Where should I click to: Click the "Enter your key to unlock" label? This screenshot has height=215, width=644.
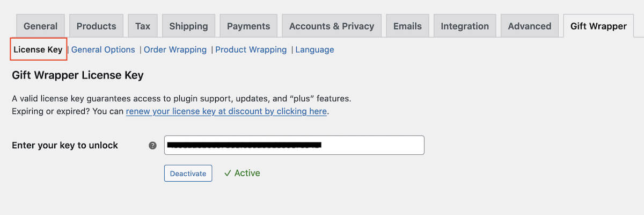[x=65, y=145]
